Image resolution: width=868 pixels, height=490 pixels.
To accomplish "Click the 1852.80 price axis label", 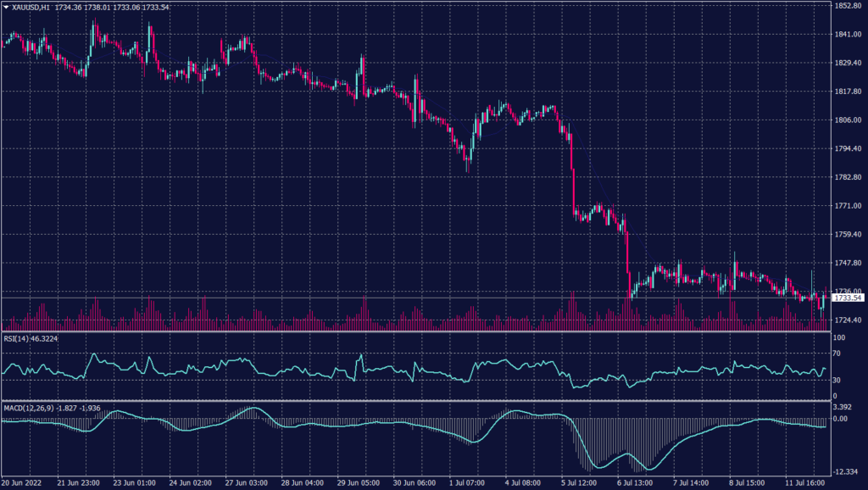I will click(848, 6).
